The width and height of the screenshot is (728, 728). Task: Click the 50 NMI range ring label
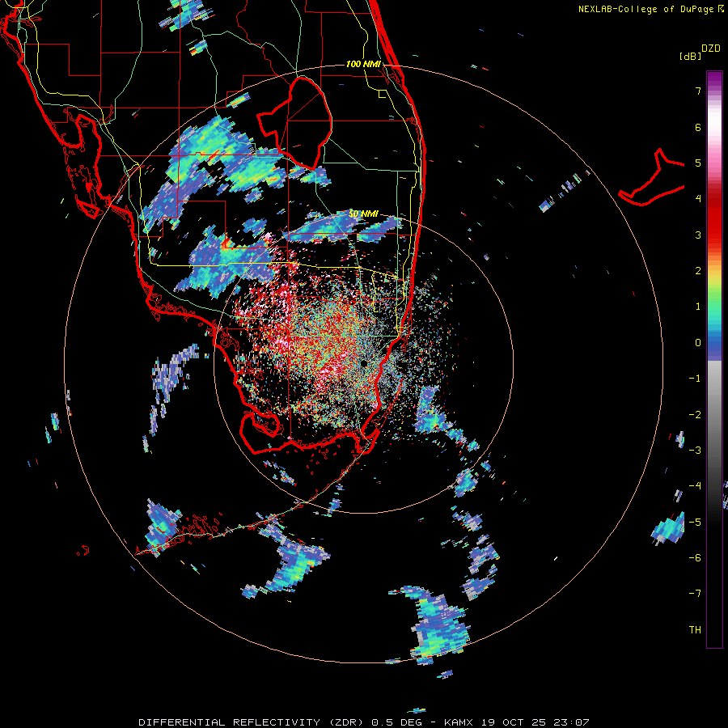pos(363,214)
